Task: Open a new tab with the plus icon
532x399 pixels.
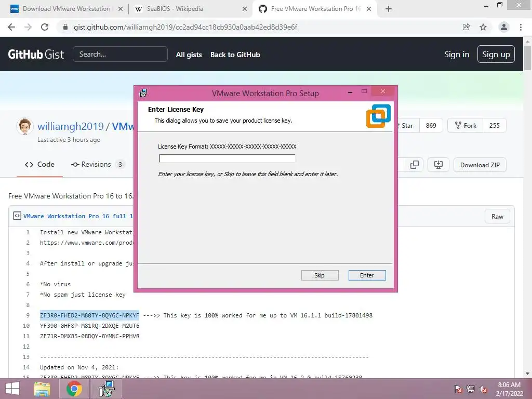Action: pos(389,9)
